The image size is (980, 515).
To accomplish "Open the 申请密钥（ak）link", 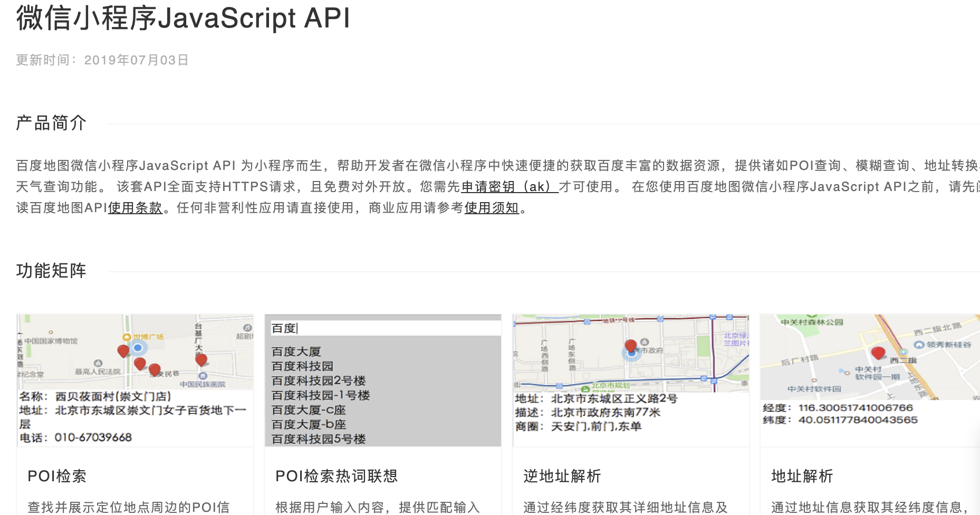I will point(510,187).
